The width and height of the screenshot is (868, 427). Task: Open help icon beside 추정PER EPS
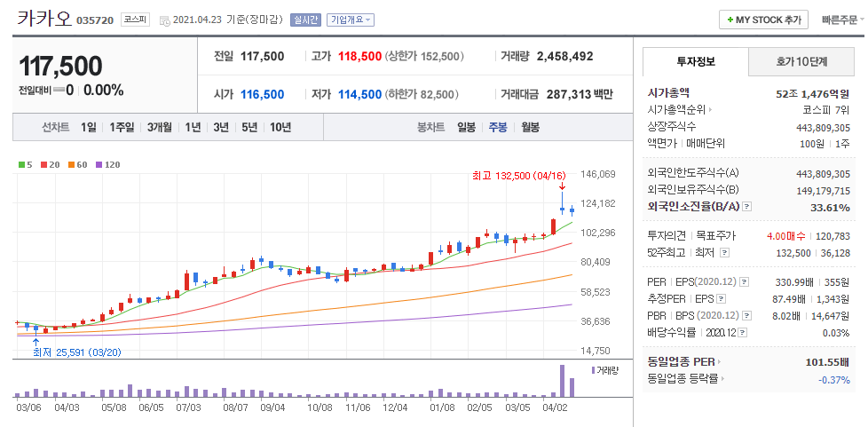(x=721, y=299)
